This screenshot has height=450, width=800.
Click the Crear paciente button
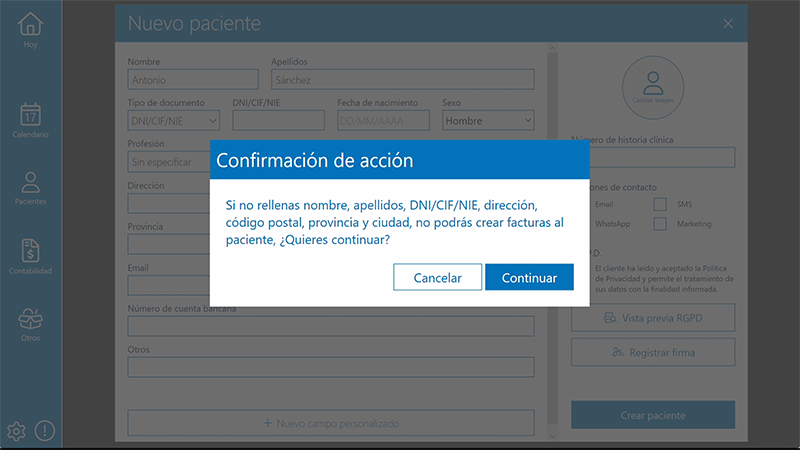point(653,415)
